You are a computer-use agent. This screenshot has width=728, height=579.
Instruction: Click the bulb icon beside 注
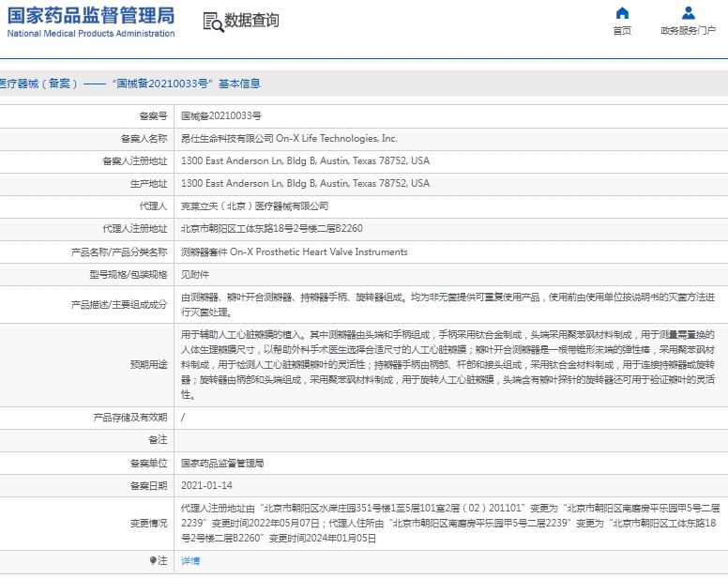point(153,560)
